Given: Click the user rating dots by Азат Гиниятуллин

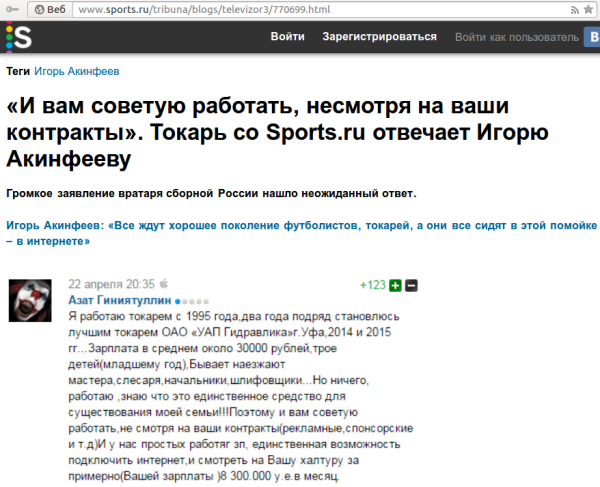Looking at the screenshot, I should tap(191, 301).
